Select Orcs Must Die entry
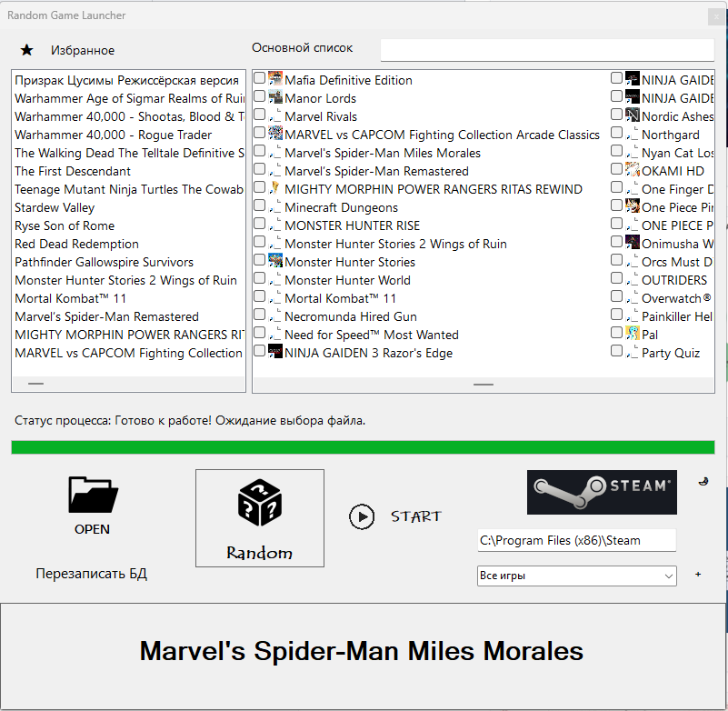Image resolution: width=728 pixels, height=711 pixels. click(x=677, y=262)
